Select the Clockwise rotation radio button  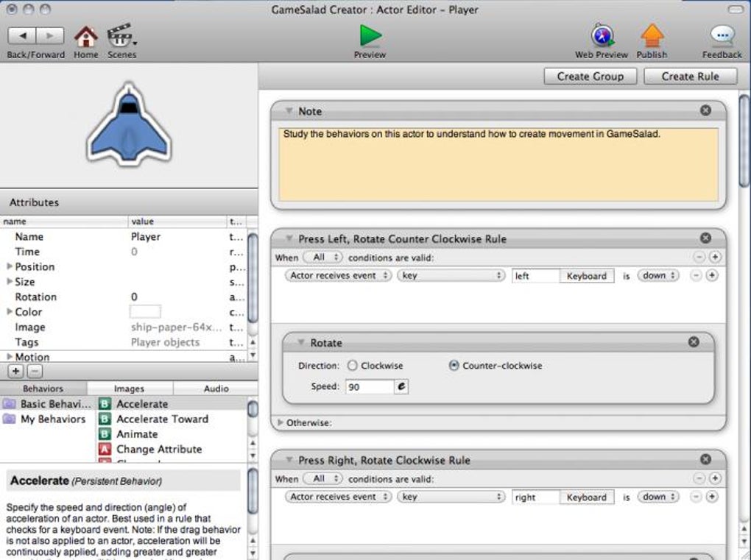pyautogui.click(x=354, y=366)
